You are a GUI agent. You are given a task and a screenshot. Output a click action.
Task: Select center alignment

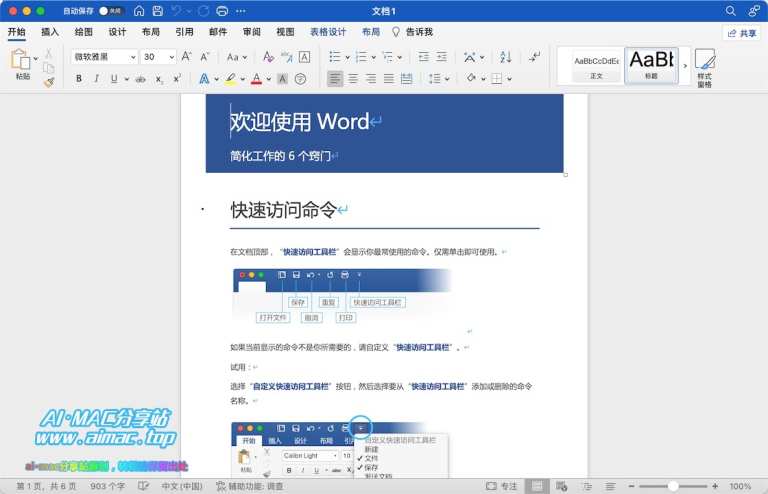353,78
